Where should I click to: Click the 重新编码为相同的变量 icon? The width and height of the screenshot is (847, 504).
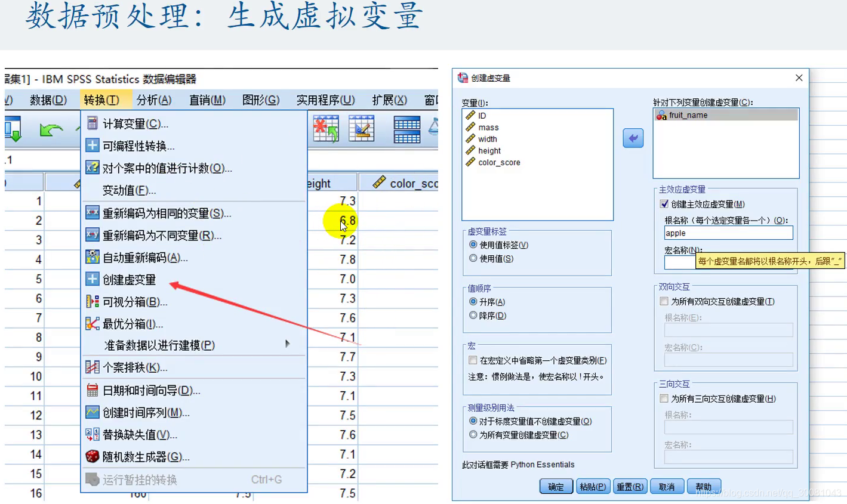pyautogui.click(x=92, y=212)
